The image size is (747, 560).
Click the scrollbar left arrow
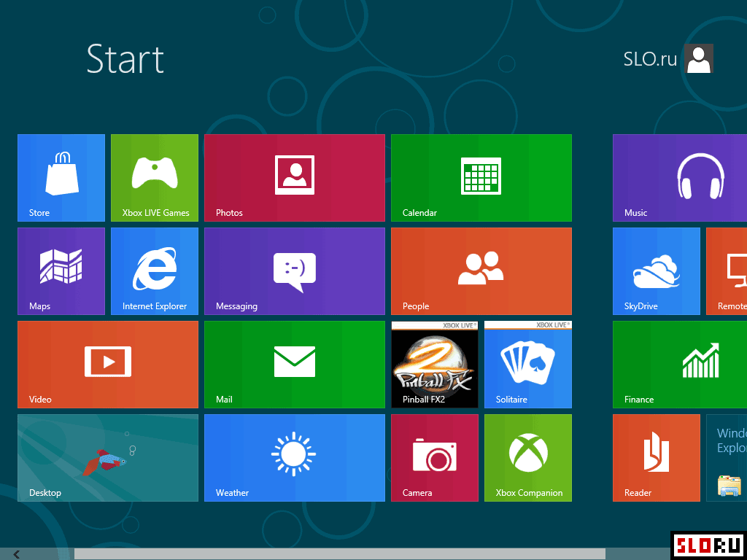17,554
